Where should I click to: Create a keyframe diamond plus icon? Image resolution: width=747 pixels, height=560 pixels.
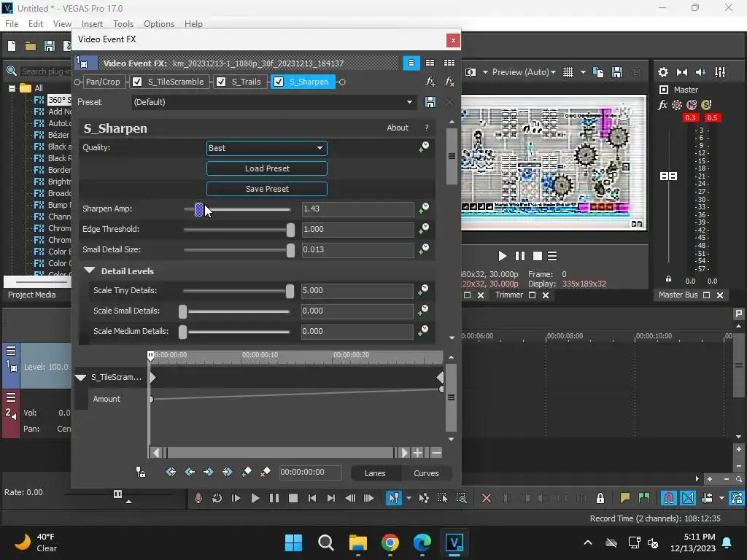(x=247, y=472)
